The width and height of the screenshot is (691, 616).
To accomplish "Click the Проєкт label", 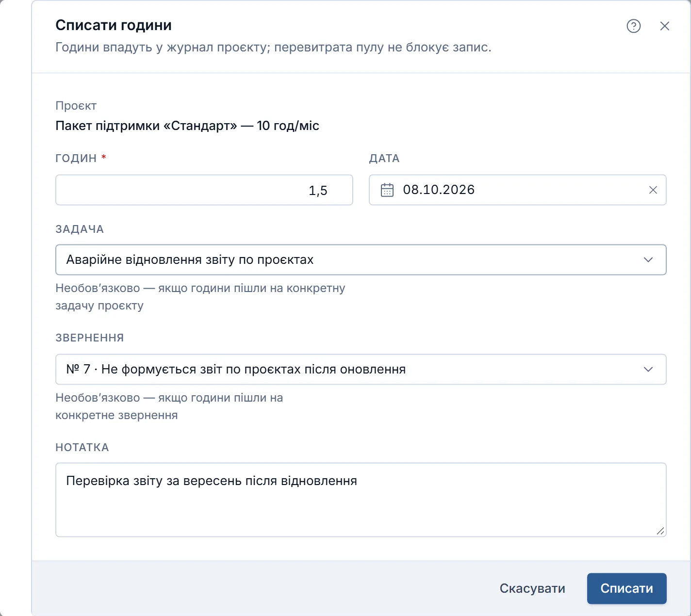I will point(76,106).
